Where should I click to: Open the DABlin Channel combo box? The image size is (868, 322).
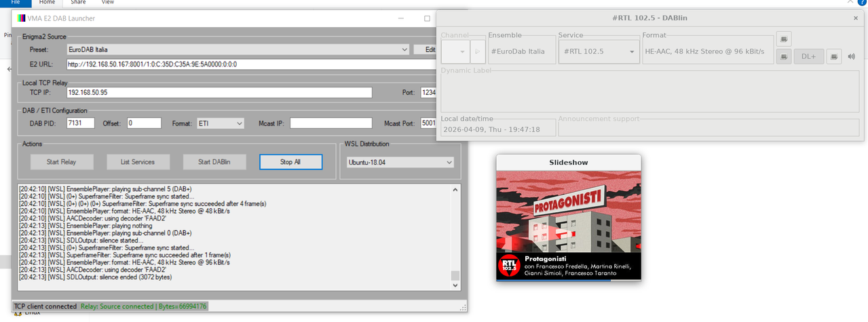455,52
